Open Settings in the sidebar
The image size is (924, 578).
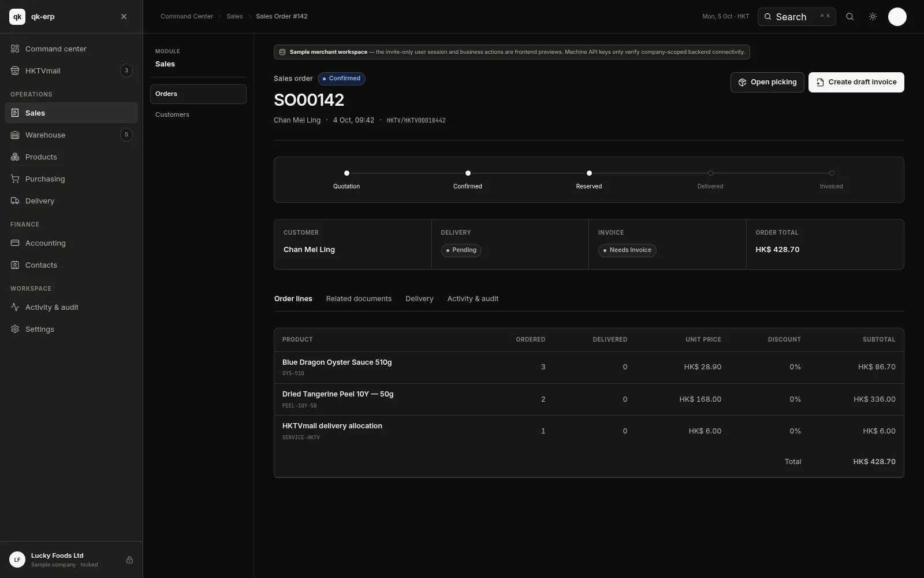(71, 329)
